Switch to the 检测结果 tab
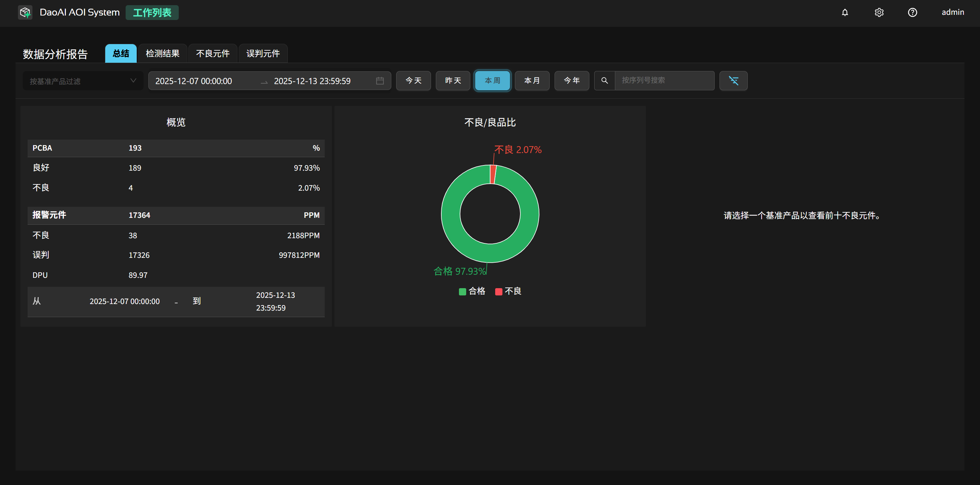This screenshot has height=485, width=980. click(x=163, y=53)
